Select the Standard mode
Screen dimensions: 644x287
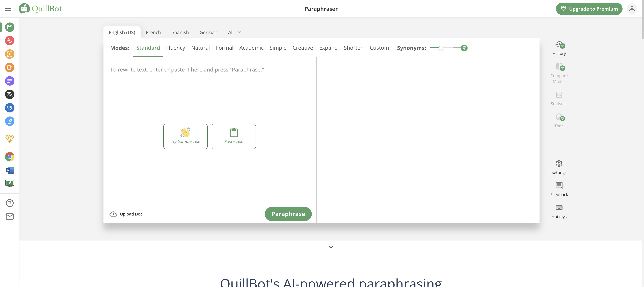[x=148, y=48]
